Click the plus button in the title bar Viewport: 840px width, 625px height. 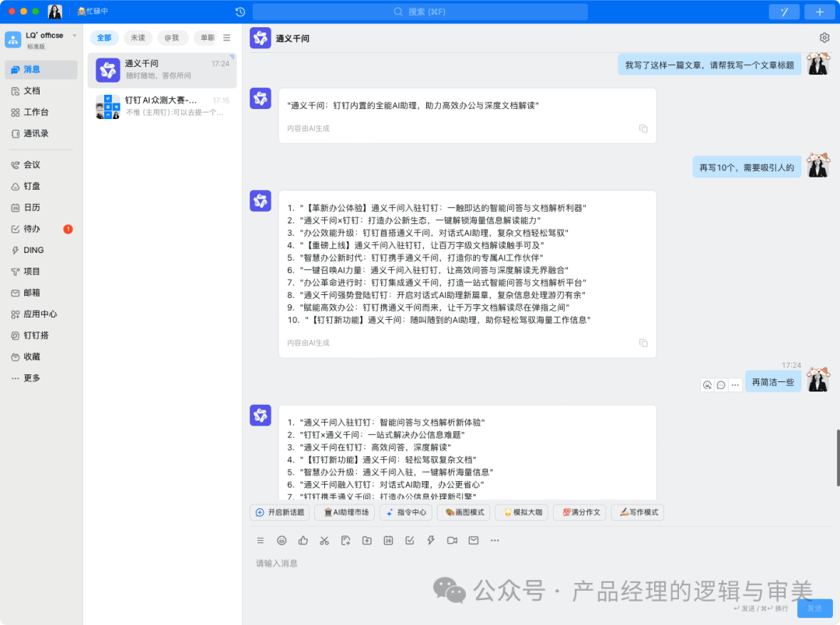click(x=820, y=12)
